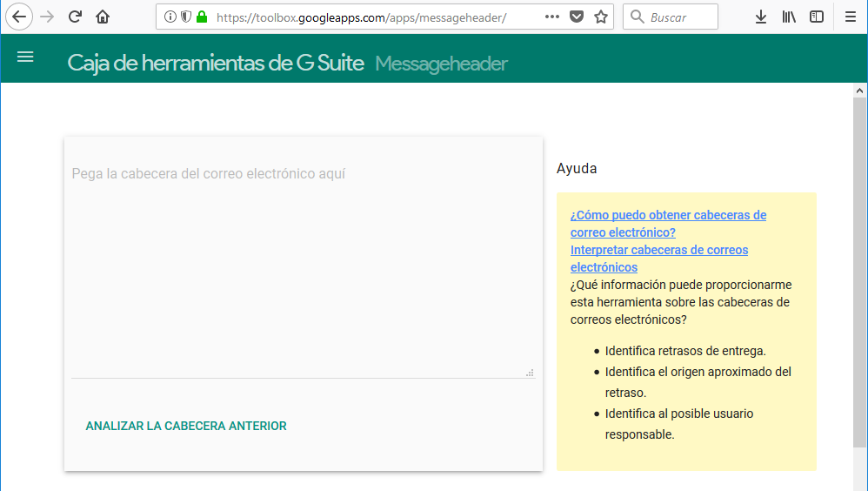Click the page scrollbar up arrow
The height and width of the screenshot is (491, 868).
point(859,91)
